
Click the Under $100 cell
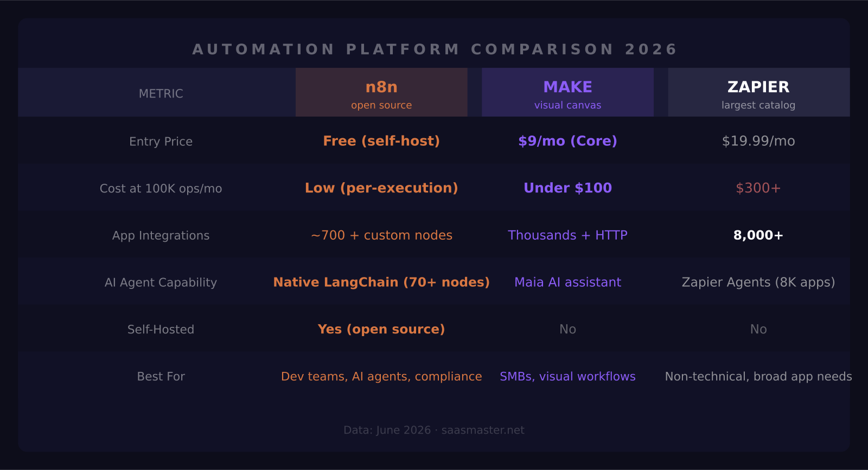[x=567, y=188]
